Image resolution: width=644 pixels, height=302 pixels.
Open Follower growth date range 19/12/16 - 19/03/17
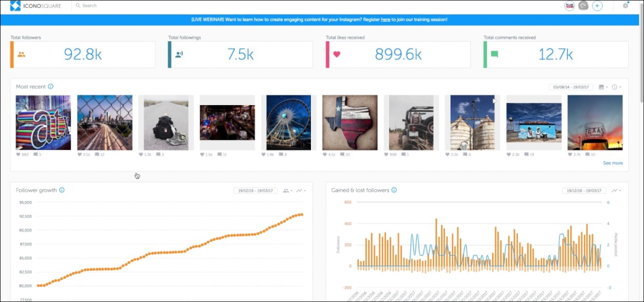click(255, 191)
